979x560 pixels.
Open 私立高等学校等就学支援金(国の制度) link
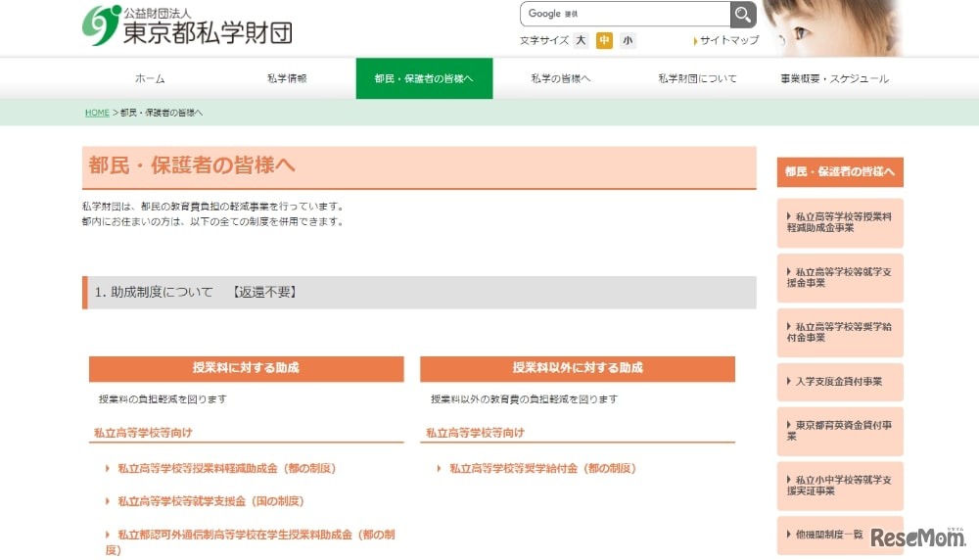pos(210,501)
